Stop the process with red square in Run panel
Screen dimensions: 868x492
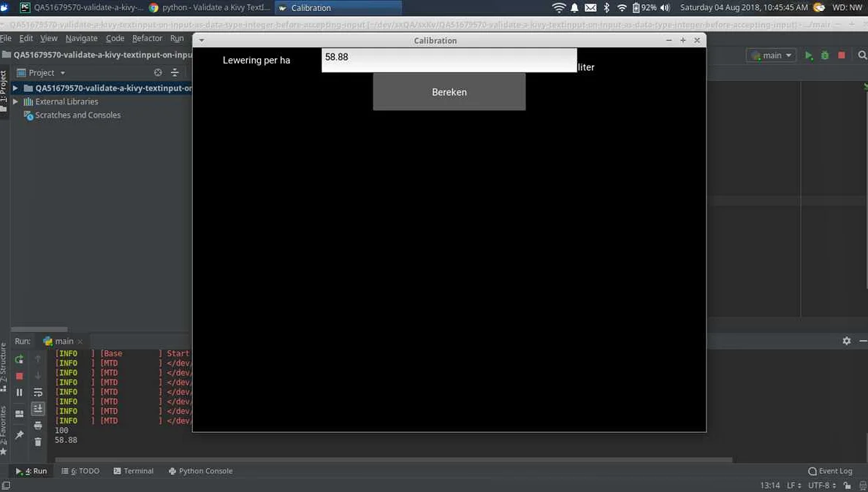click(19, 376)
